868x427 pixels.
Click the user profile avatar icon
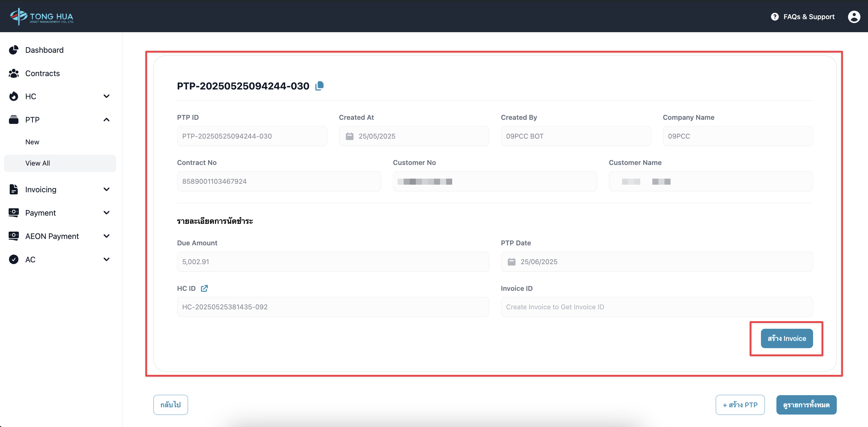tap(853, 16)
